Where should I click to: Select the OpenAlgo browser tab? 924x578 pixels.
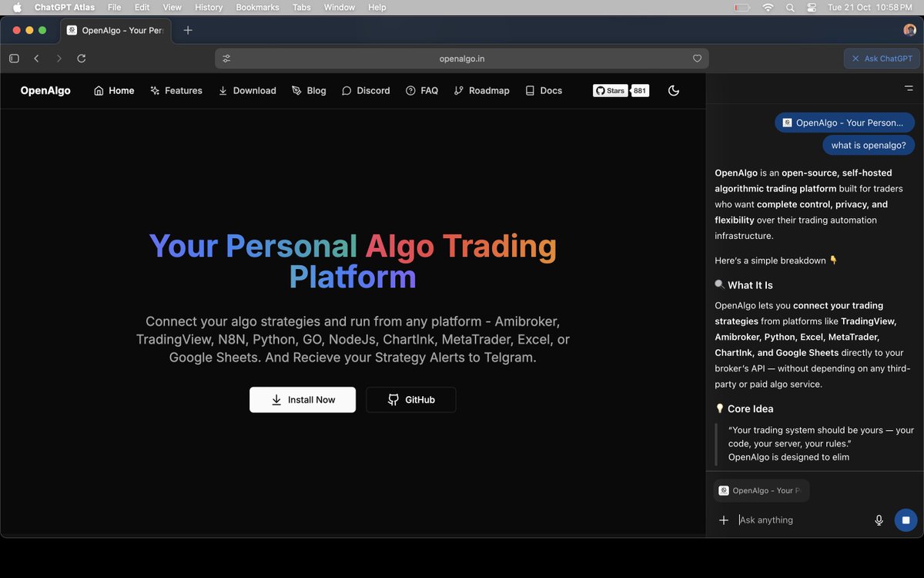[x=115, y=30]
